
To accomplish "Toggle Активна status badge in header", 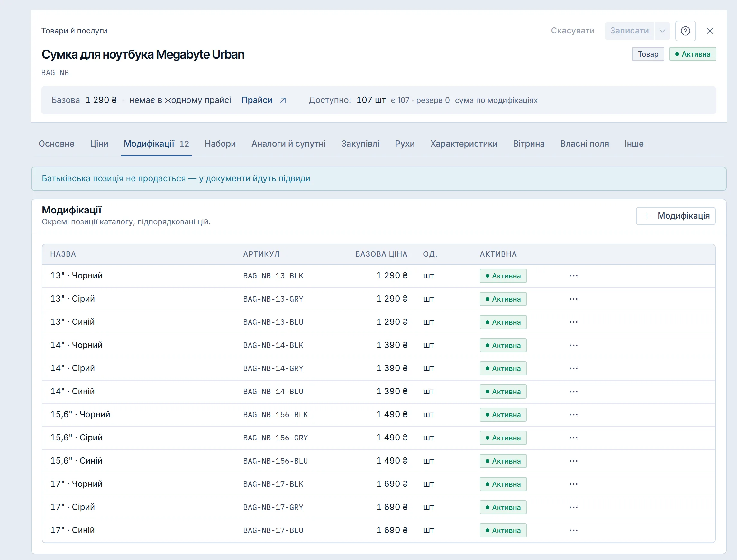I will click(x=693, y=54).
